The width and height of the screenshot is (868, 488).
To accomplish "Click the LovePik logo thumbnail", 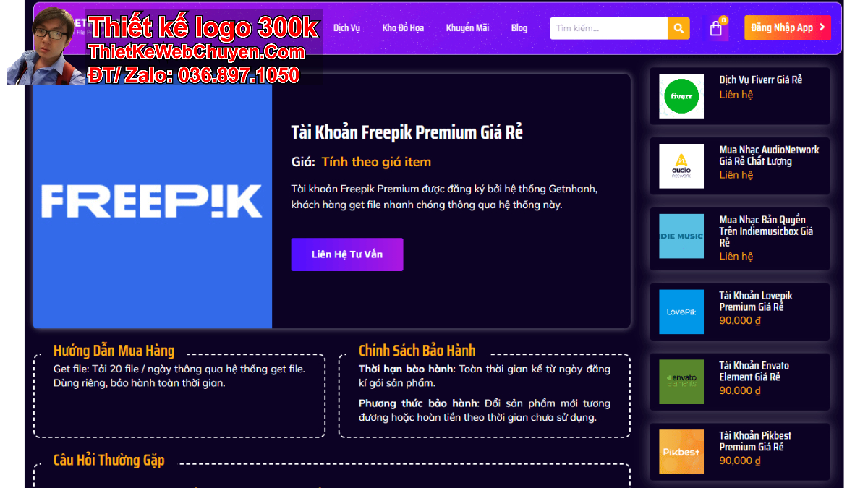I will click(x=681, y=312).
